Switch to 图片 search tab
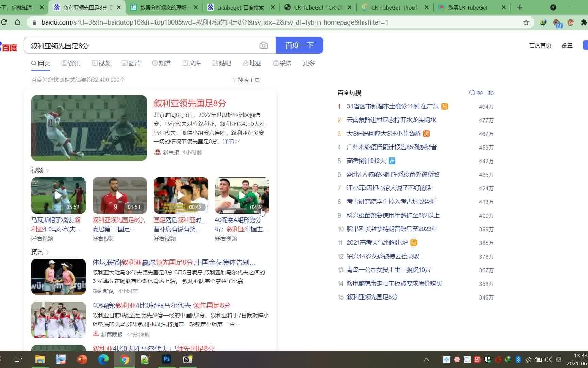The image size is (588, 368). click(131, 63)
